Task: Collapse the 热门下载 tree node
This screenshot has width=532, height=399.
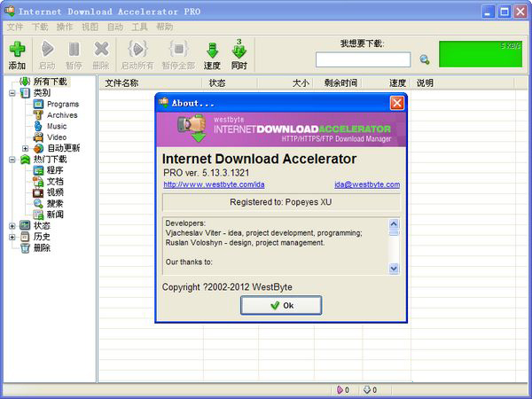Action: (x=12, y=159)
